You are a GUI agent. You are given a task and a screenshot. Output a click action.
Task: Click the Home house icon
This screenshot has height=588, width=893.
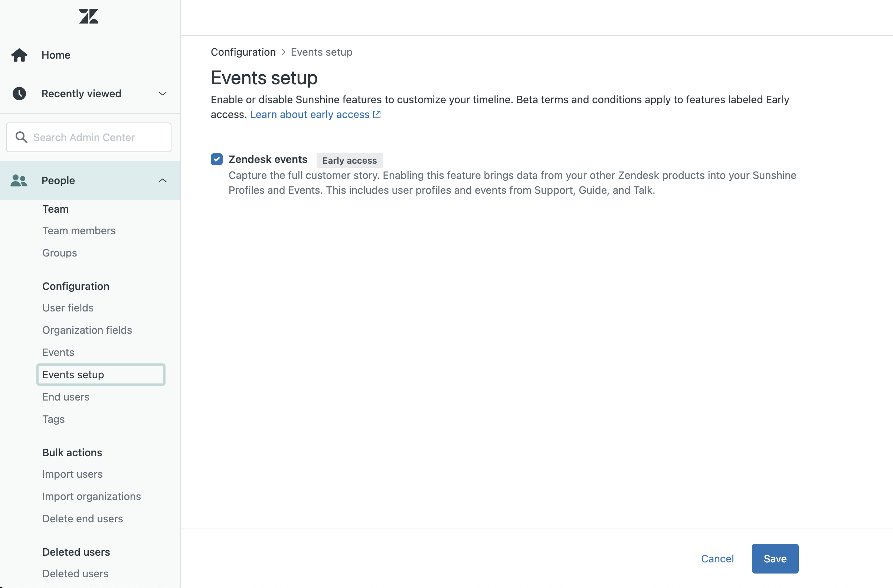click(x=19, y=55)
